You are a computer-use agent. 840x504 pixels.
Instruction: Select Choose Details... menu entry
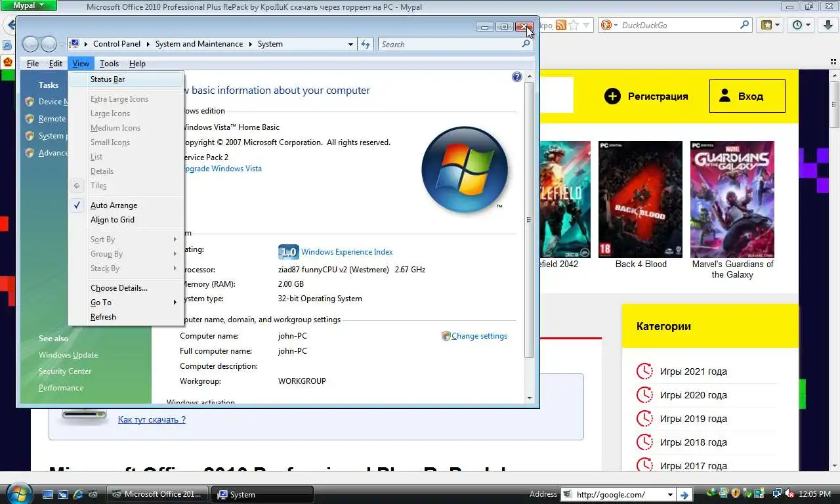point(126,288)
